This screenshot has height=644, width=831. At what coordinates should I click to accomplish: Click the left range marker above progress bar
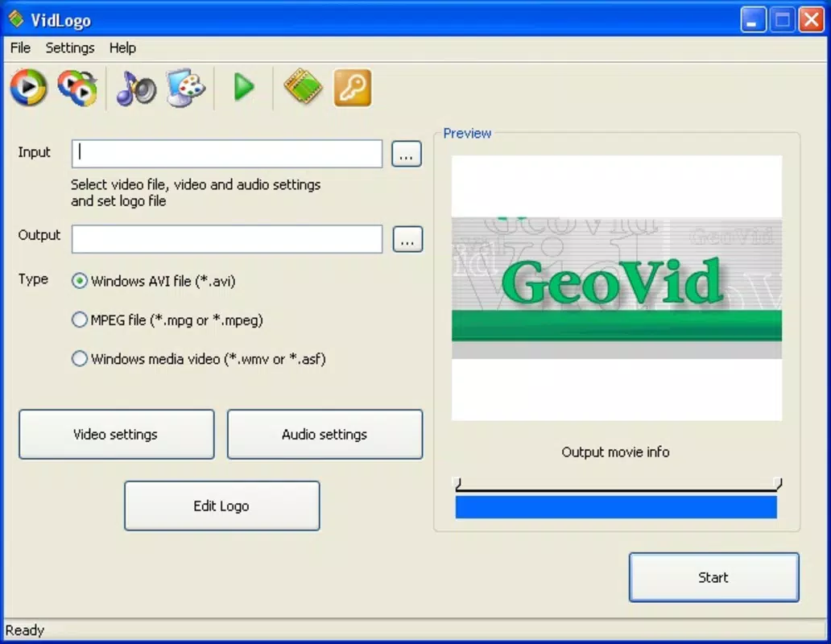(x=458, y=483)
